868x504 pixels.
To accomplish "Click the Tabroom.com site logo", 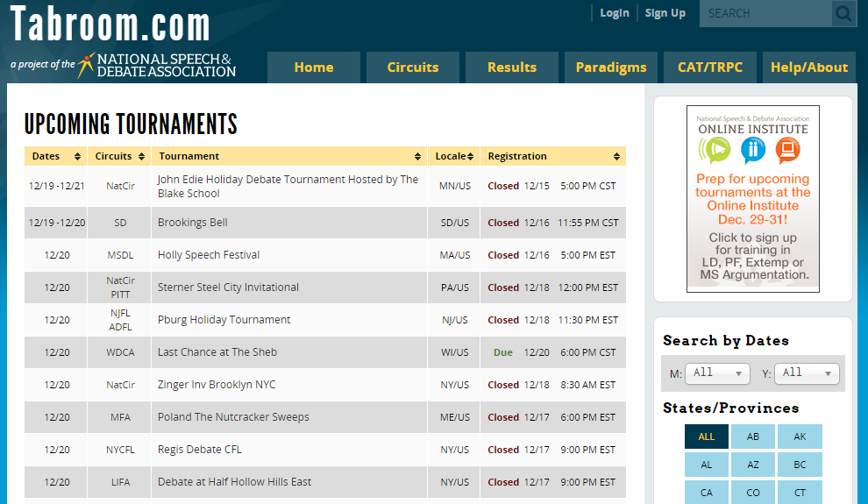I will [x=110, y=25].
